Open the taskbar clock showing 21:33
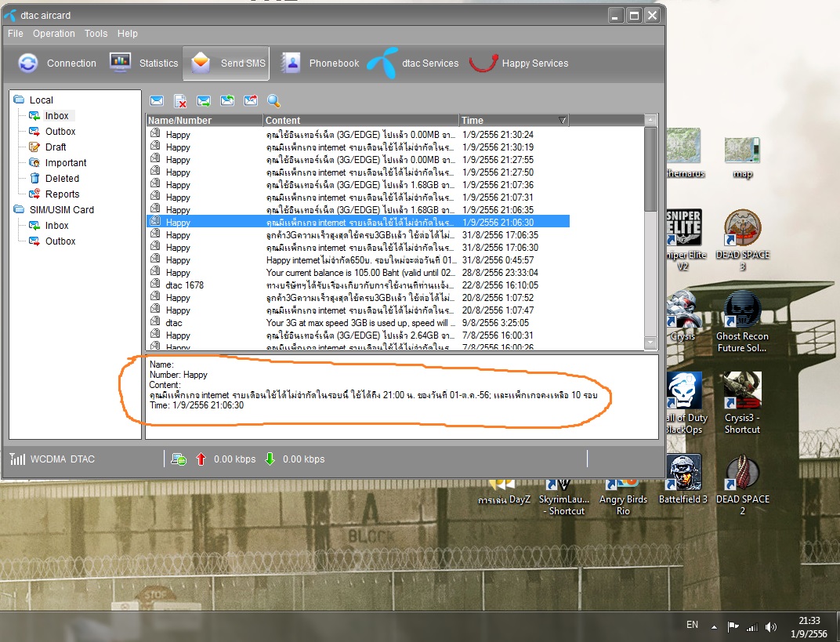Image resolution: width=840 pixels, height=642 pixels. click(809, 627)
